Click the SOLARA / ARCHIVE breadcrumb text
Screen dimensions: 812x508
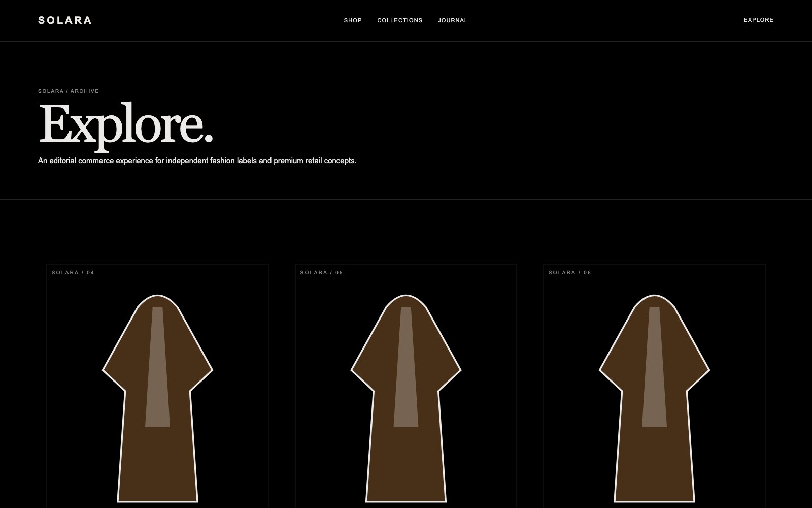pos(69,91)
